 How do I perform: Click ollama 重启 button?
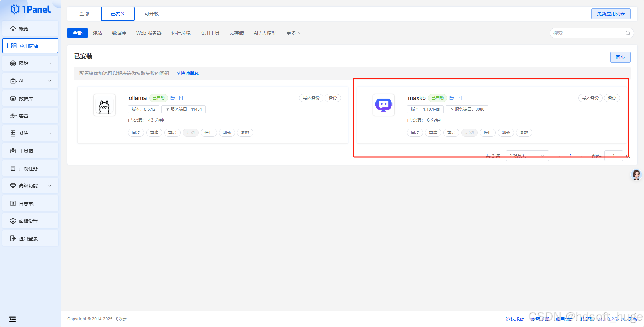point(172,133)
